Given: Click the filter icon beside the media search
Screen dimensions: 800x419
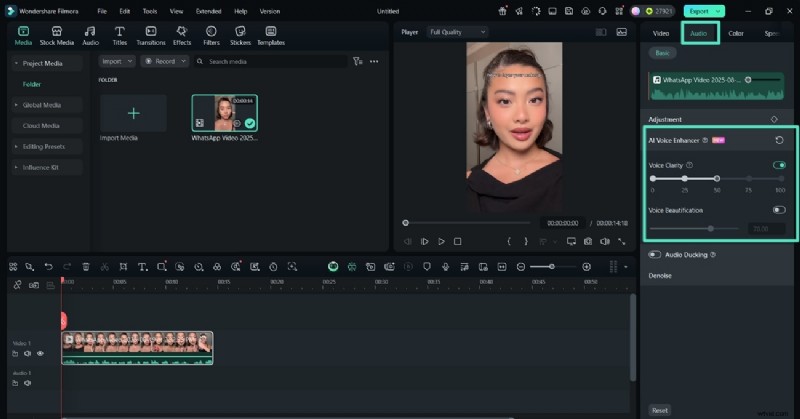Looking at the screenshot, I should 357,61.
